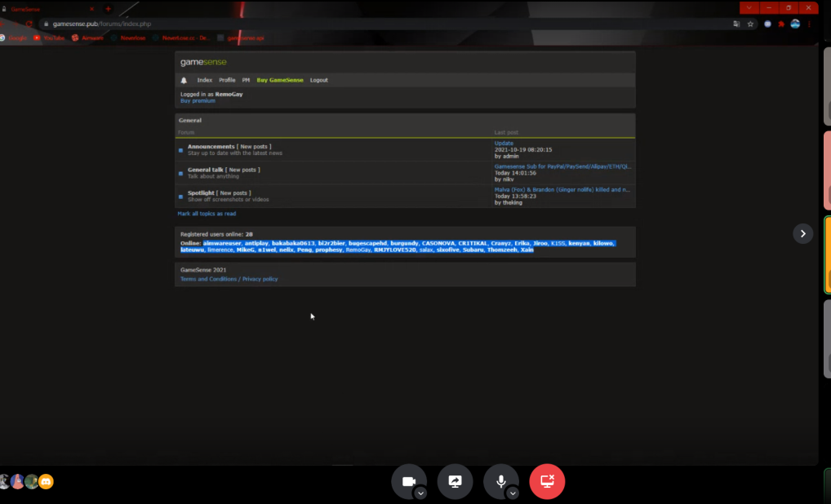The width and height of the screenshot is (831, 504).
Task: Click online user CASONOVA
Action: pos(438,243)
